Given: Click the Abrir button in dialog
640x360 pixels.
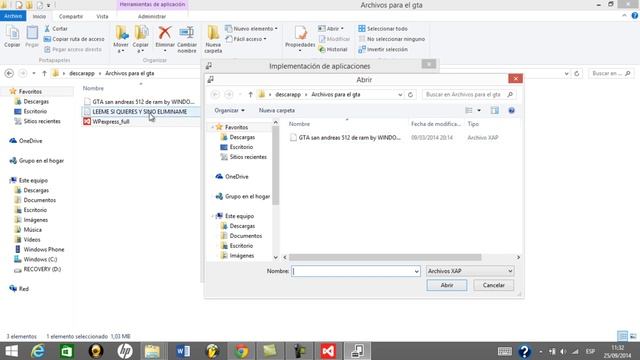Looking at the screenshot, I should coord(447,285).
